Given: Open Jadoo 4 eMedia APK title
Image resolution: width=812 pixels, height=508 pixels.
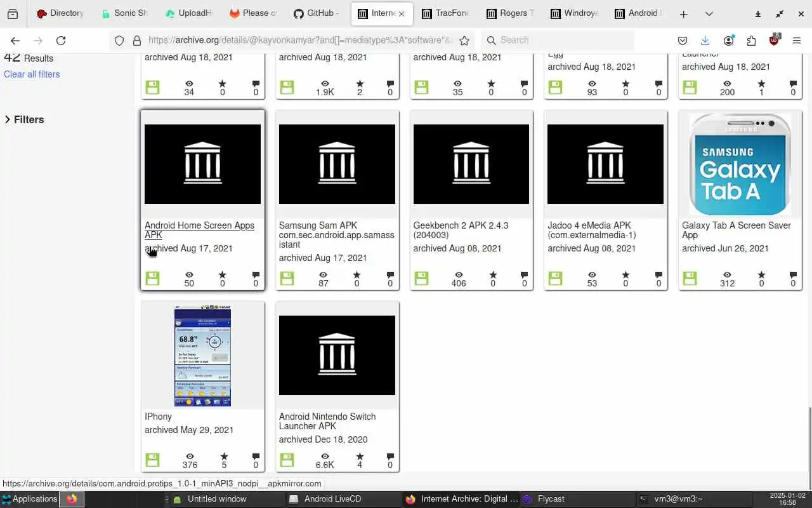Looking at the screenshot, I should (x=592, y=230).
